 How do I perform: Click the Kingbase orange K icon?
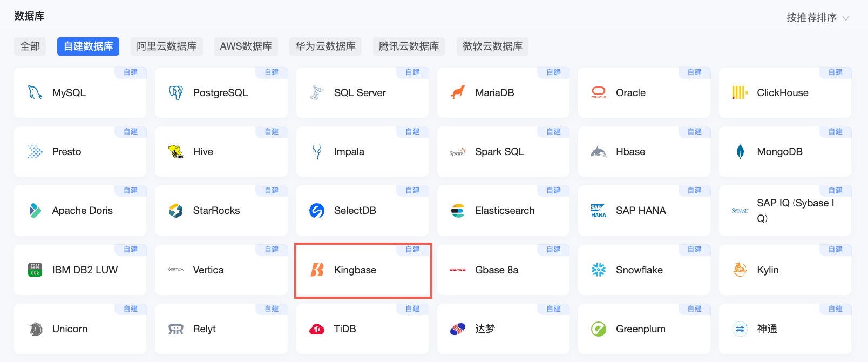pos(317,270)
